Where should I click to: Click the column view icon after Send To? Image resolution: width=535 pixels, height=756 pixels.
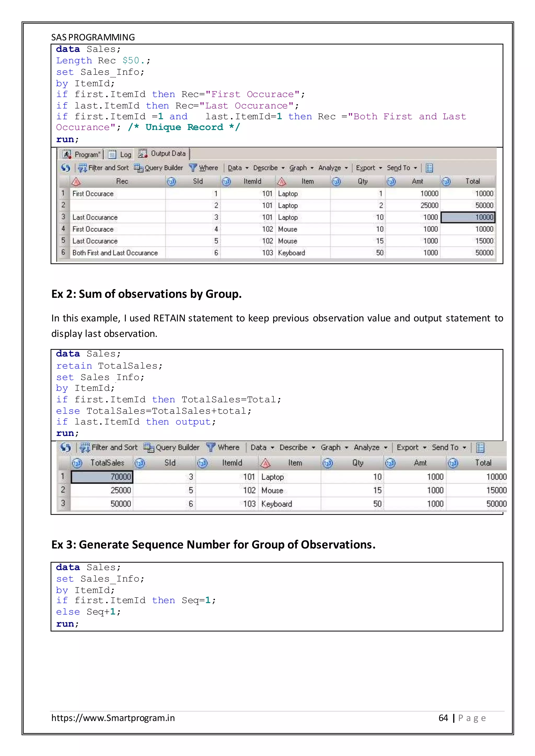pyautogui.click(x=429, y=168)
